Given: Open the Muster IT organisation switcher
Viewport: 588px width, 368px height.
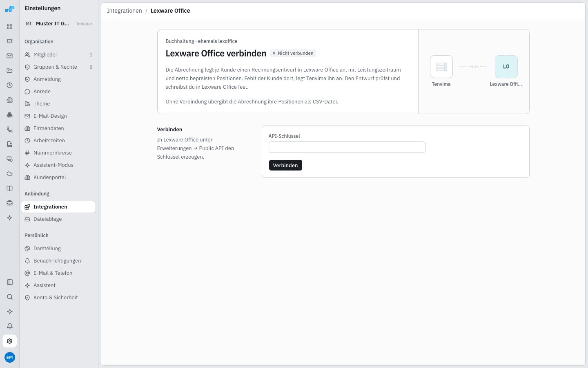Looking at the screenshot, I should [59, 24].
